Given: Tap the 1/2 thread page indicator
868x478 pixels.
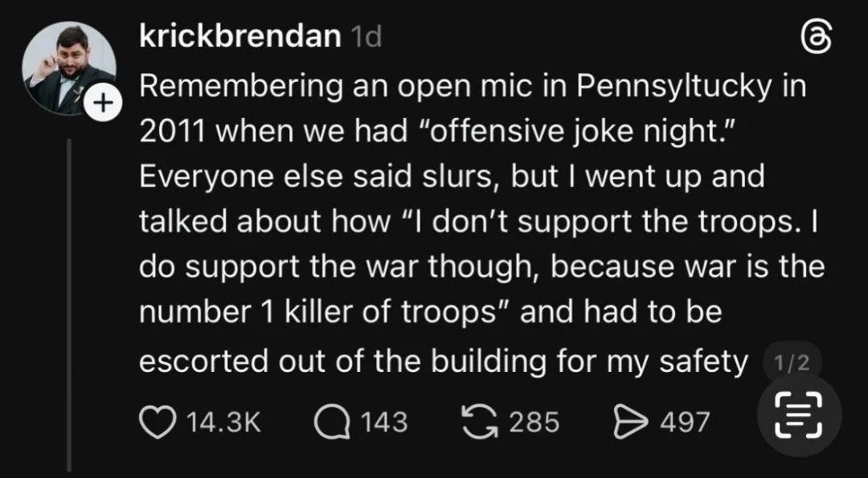Looking at the screenshot, I should click(x=791, y=363).
